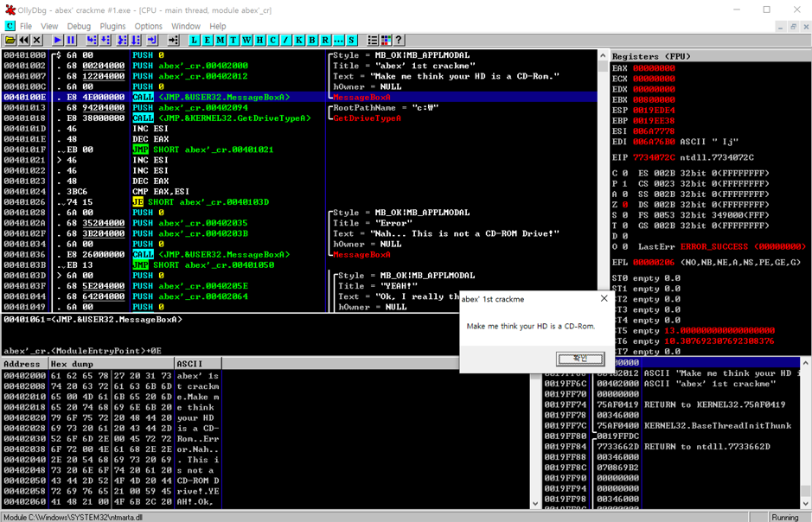Open the File menu

click(26, 26)
